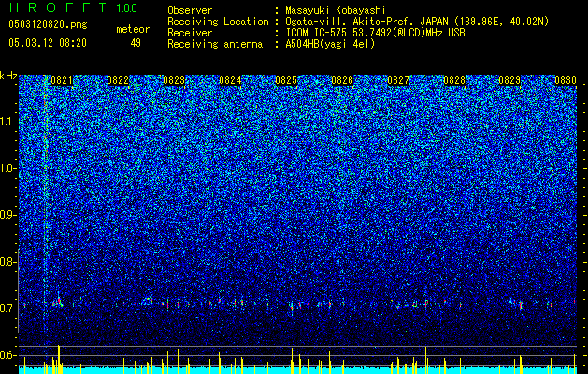Click the kHz axis unit label
The height and width of the screenshot is (374, 588).
(x=8, y=76)
